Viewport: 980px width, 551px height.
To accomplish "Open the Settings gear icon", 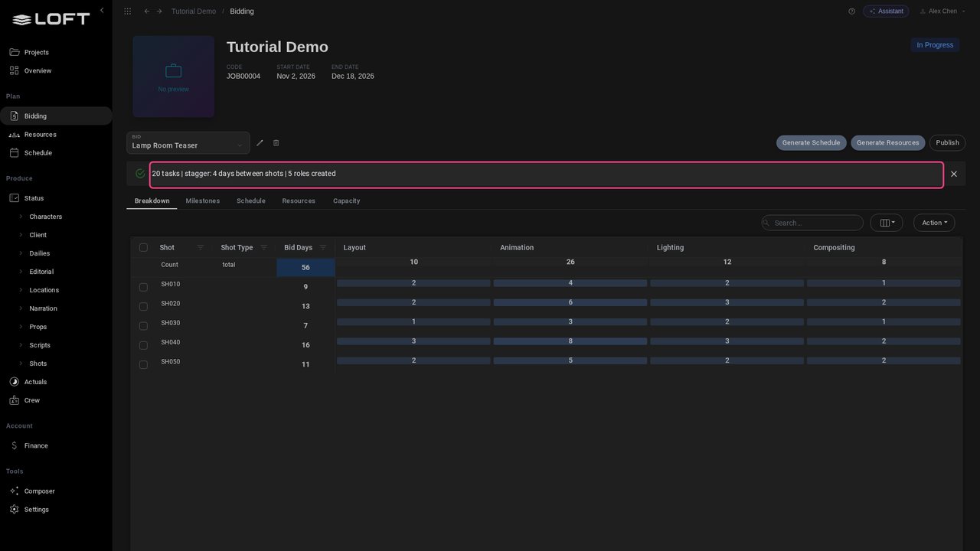I will pyautogui.click(x=14, y=510).
